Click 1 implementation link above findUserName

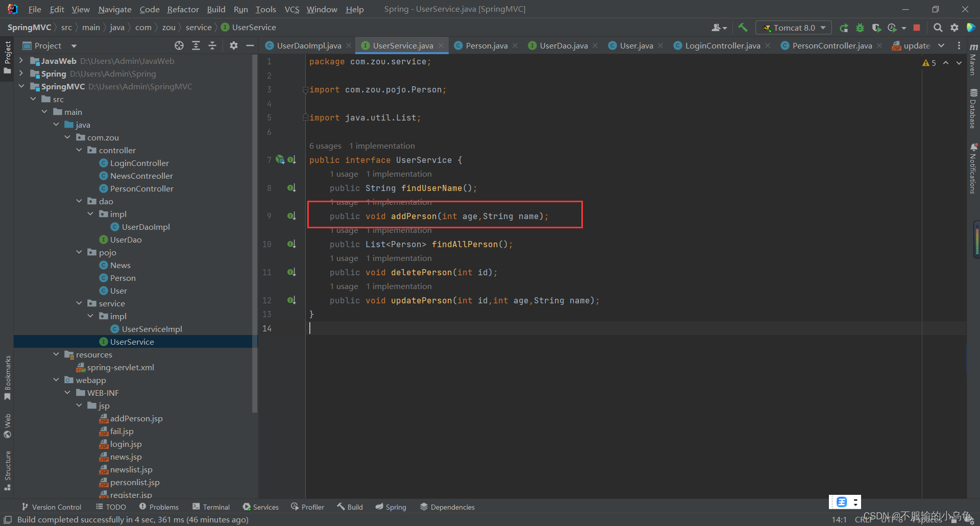(399, 174)
